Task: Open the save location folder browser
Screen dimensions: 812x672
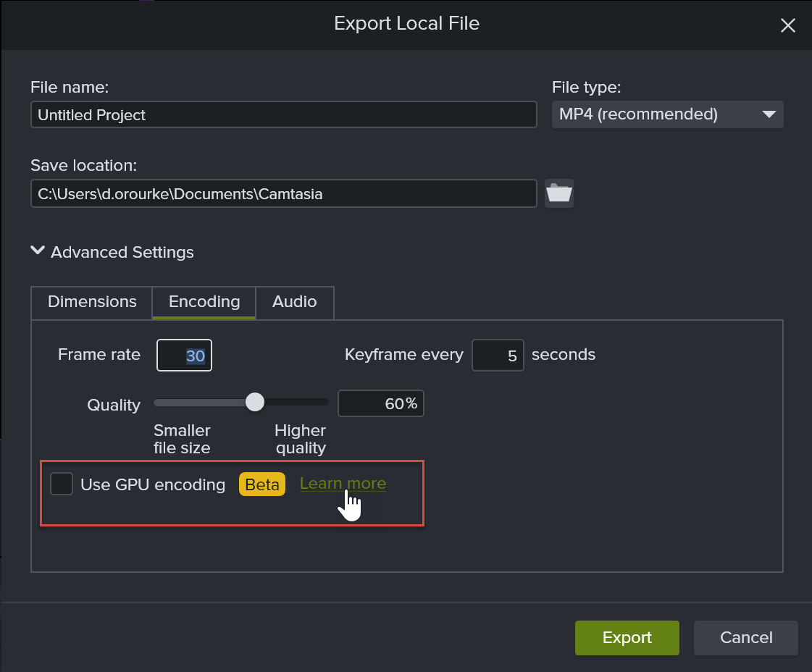Action: (558, 193)
